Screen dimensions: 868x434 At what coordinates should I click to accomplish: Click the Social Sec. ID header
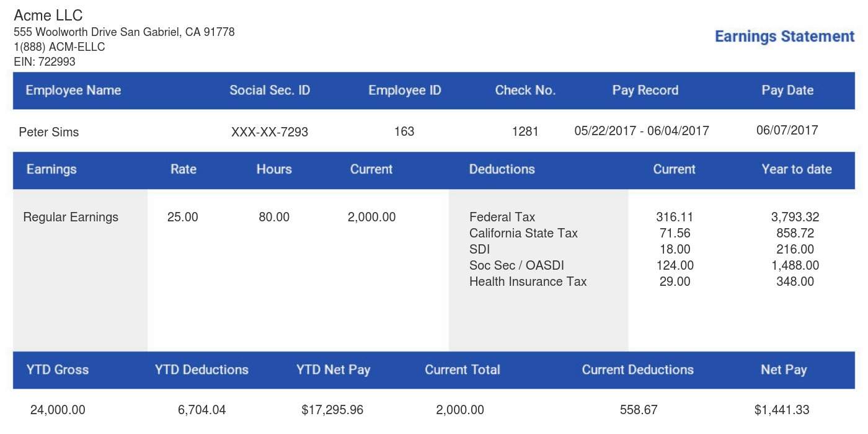point(269,90)
